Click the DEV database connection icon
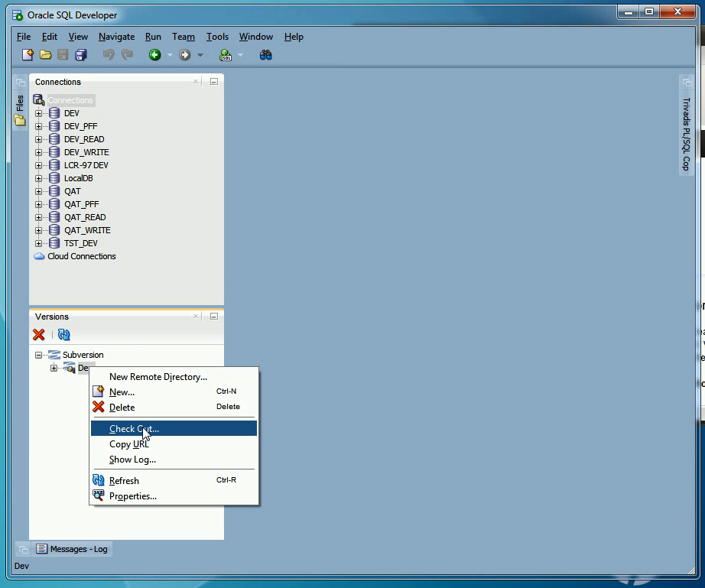705x588 pixels. 54,113
